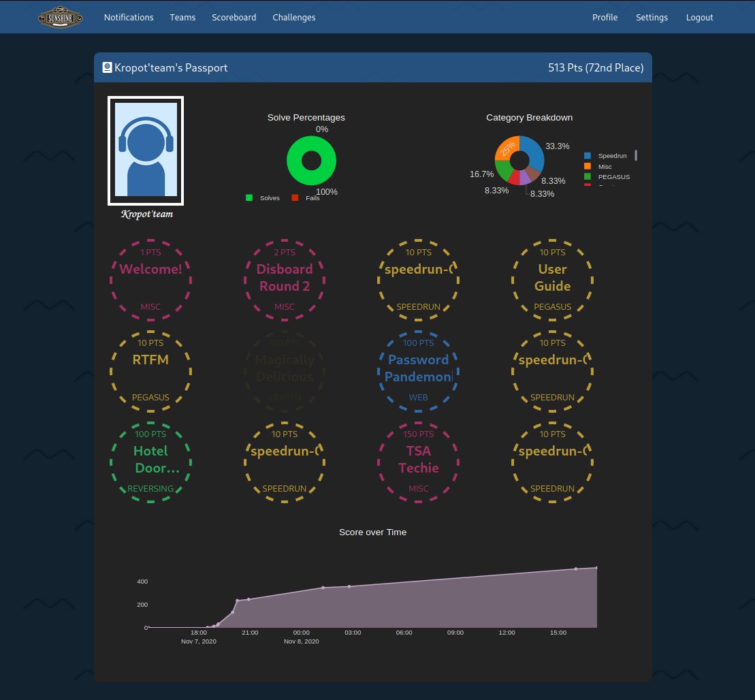The height and width of the screenshot is (700, 755).
Task: Click the 513 Pts (72nd Place) score text
Action: tap(596, 67)
